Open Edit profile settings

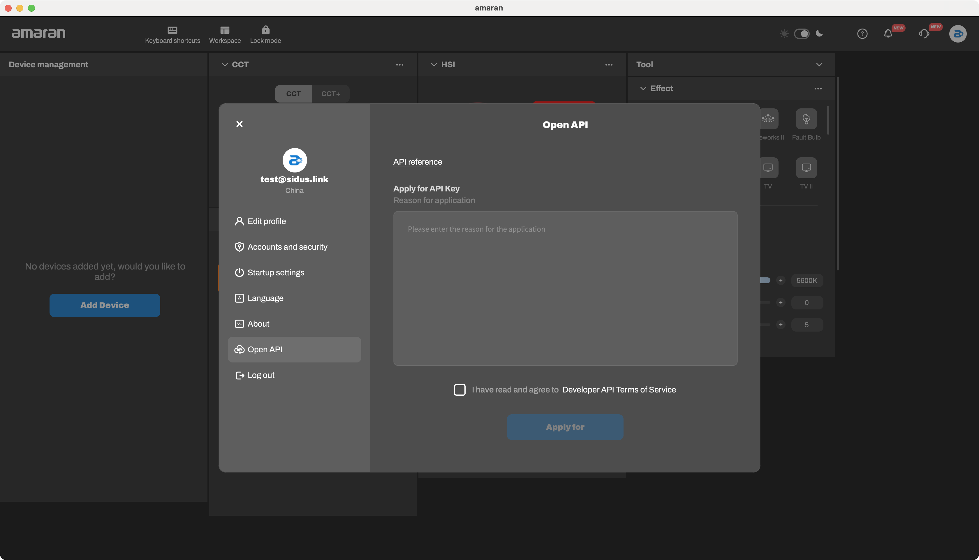[295, 221]
